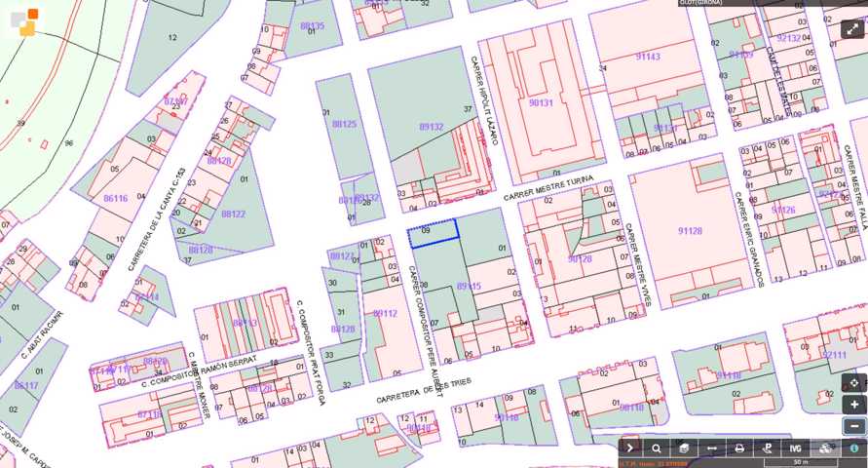Click the center-on-location crosshair icon
The image size is (868, 468).
click(x=854, y=383)
